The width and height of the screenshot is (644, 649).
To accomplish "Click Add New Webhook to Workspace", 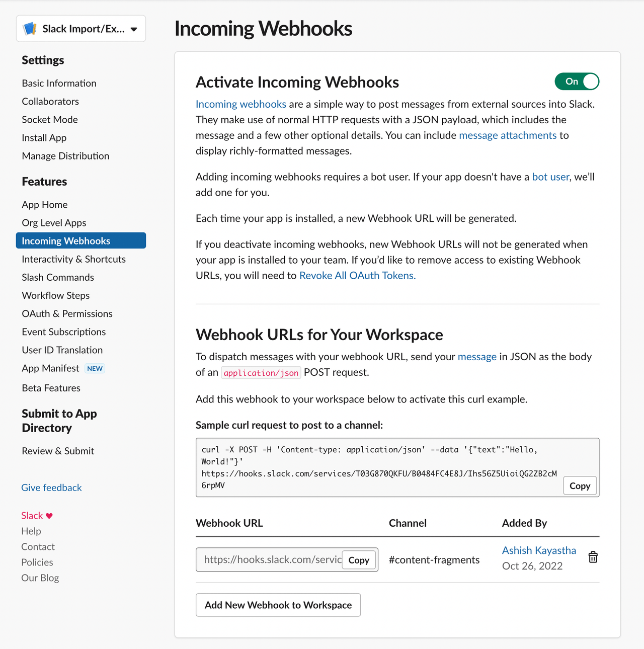I will pyautogui.click(x=278, y=605).
